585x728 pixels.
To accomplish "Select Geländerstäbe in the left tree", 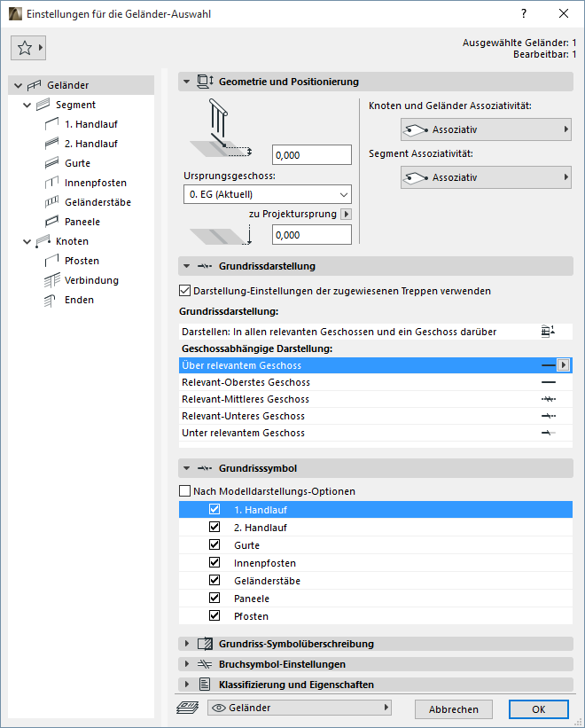I will tap(97, 202).
